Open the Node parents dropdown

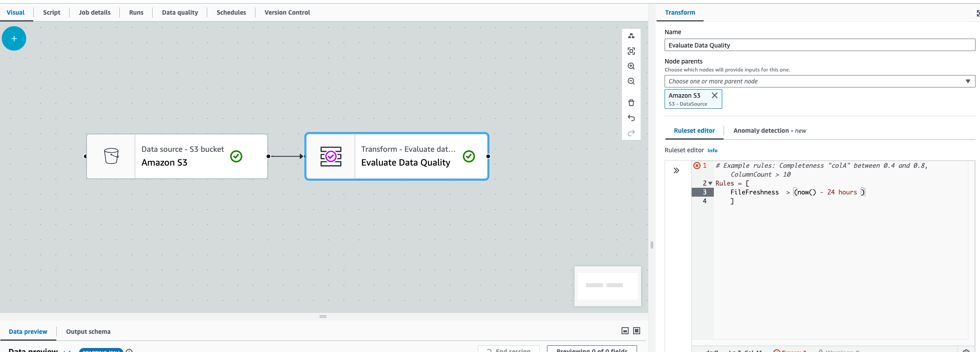(819, 81)
